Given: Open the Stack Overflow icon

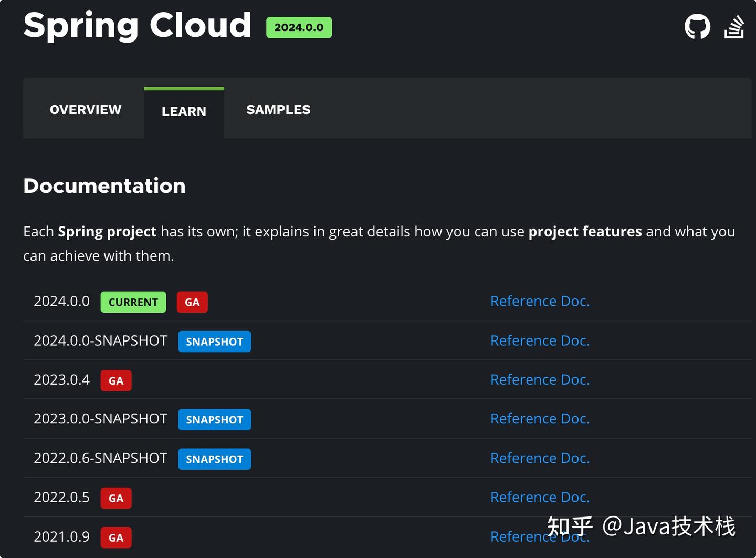Looking at the screenshot, I should coord(734,27).
